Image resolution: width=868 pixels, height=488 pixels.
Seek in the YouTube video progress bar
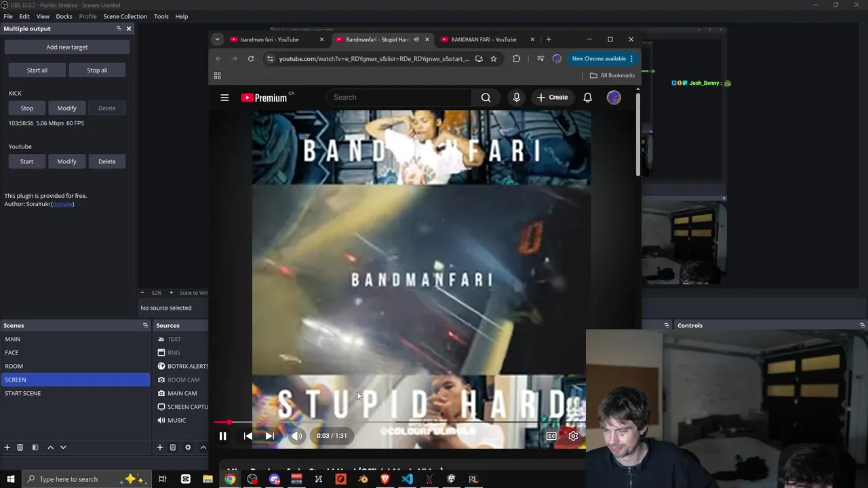click(x=400, y=422)
